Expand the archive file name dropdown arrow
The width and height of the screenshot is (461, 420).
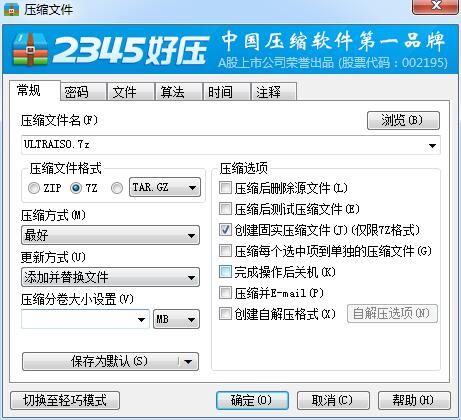(432, 145)
